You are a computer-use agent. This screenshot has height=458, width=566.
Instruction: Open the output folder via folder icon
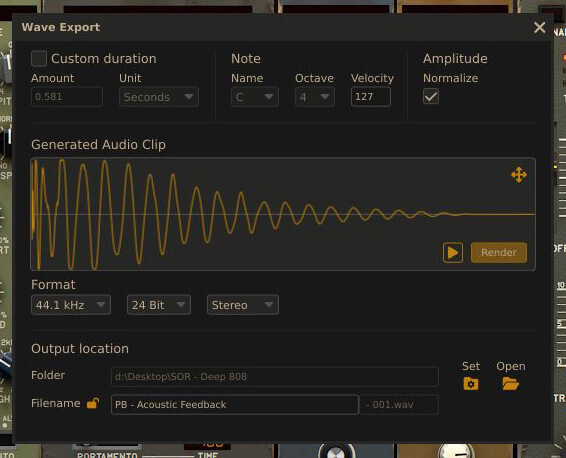pyautogui.click(x=510, y=384)
